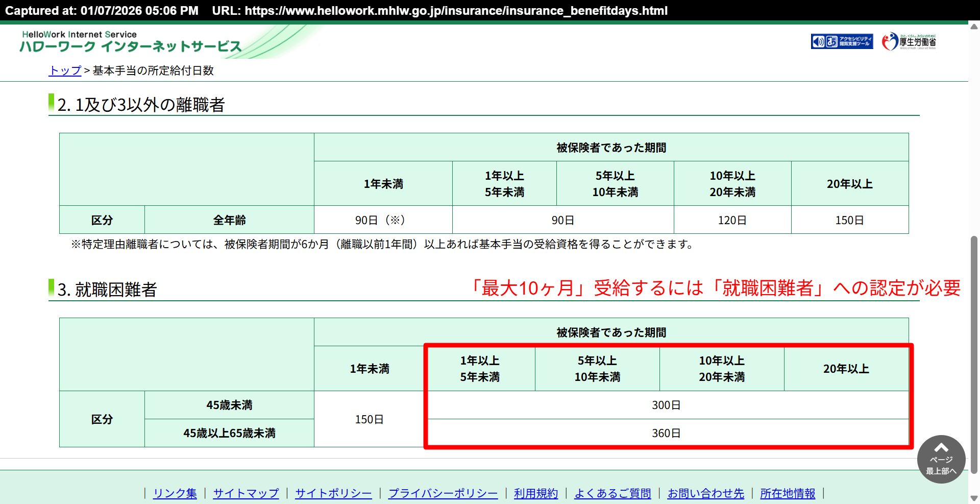Click the 全年齢 row header
Viewport: 980px width, 504px height.
click(x=229, y=220)
